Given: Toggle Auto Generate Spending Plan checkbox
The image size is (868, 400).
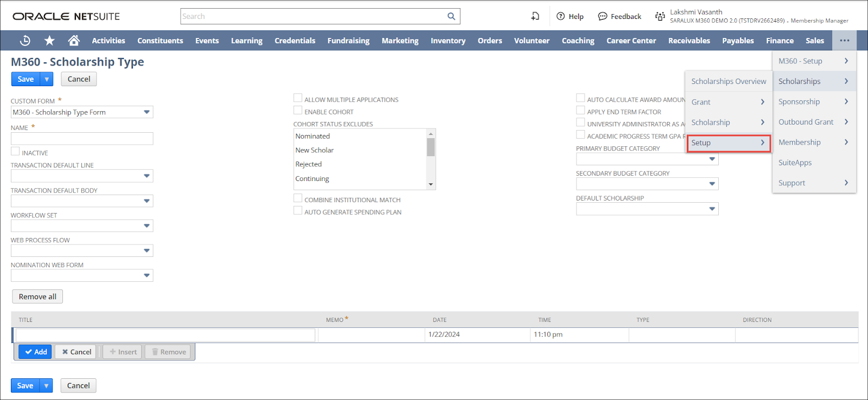Looking at the screenshot, I should 298,211.
